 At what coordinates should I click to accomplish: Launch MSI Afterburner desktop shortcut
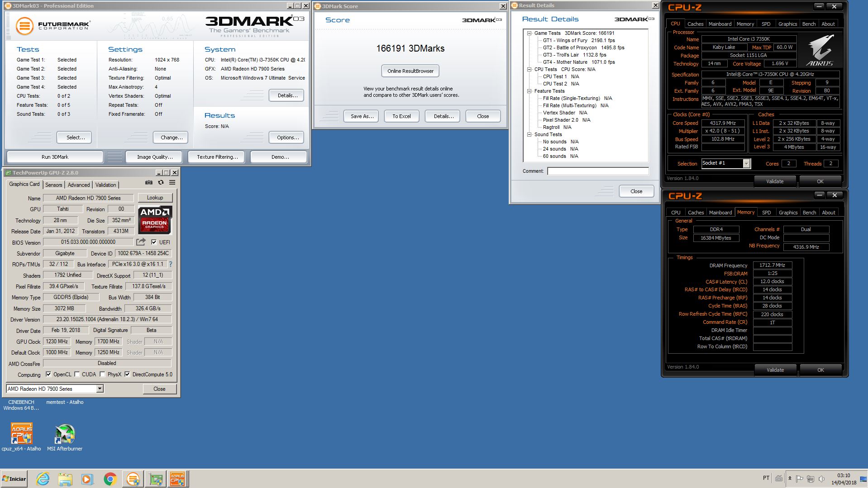(x=65, y=436)
